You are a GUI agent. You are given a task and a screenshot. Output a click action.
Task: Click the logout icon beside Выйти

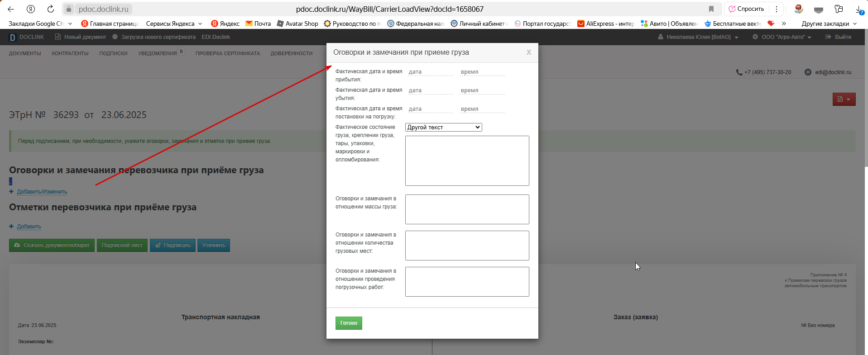tap(828, 37)
